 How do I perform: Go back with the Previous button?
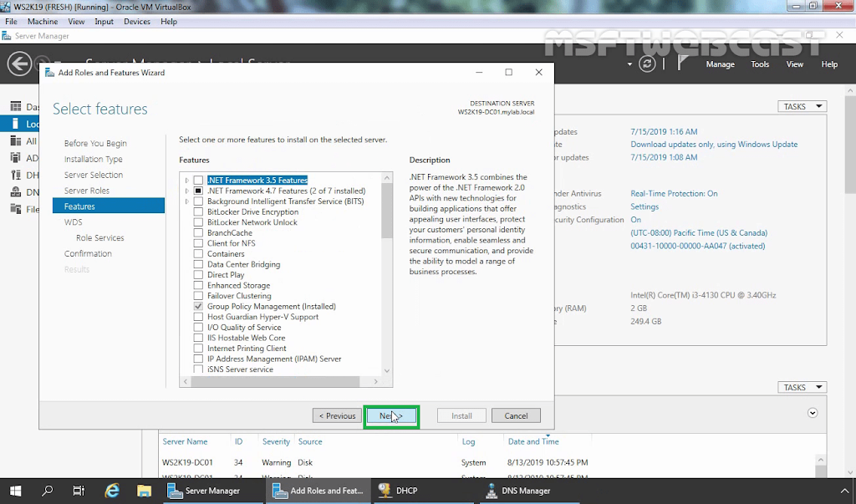337,416
